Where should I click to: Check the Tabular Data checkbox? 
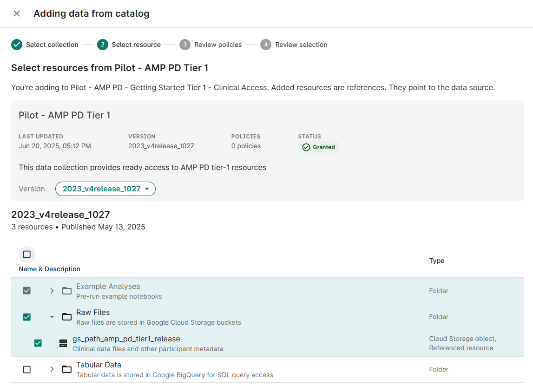(x=27, y=369)
